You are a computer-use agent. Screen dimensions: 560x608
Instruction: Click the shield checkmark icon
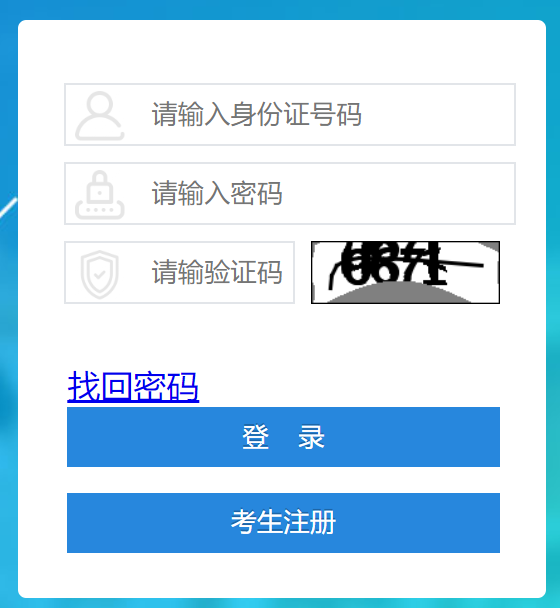pyautogui.click(x=100, y=275)
